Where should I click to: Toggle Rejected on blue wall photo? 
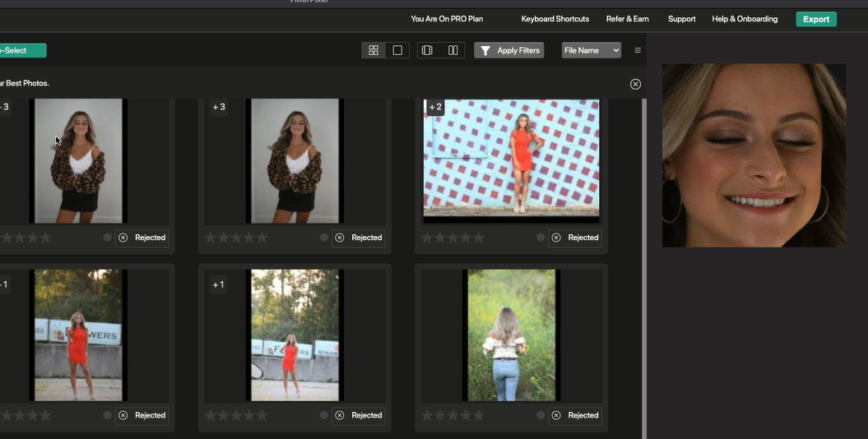click(x=574, y=238)
